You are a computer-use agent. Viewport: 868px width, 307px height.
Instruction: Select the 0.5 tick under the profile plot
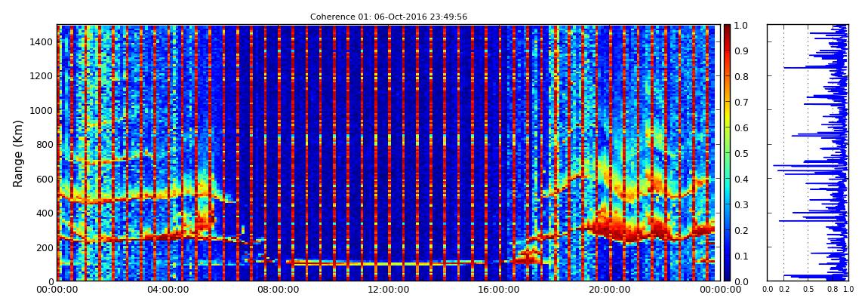click(x=808, y=289)
